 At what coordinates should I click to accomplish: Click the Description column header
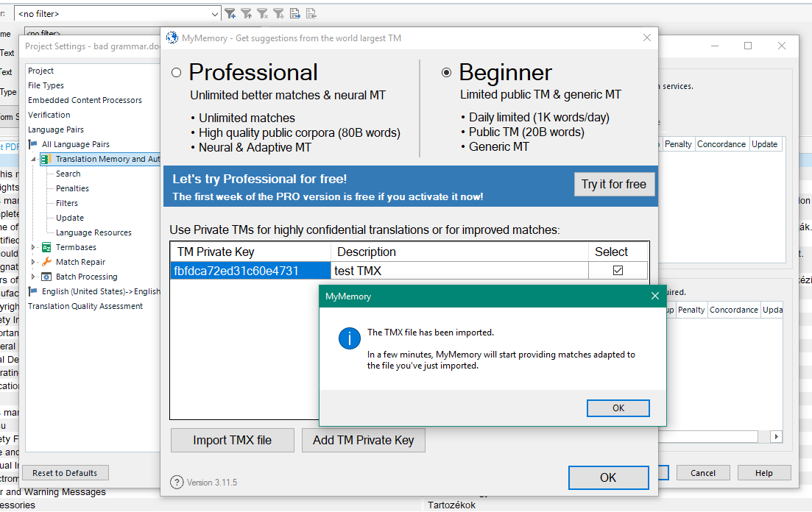tap(459, 252)
